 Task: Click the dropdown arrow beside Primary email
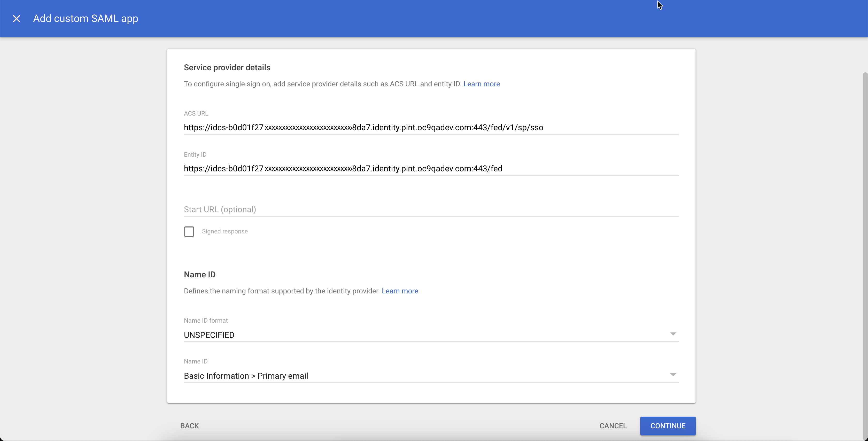pyautogui.click(x=672, y=375)
